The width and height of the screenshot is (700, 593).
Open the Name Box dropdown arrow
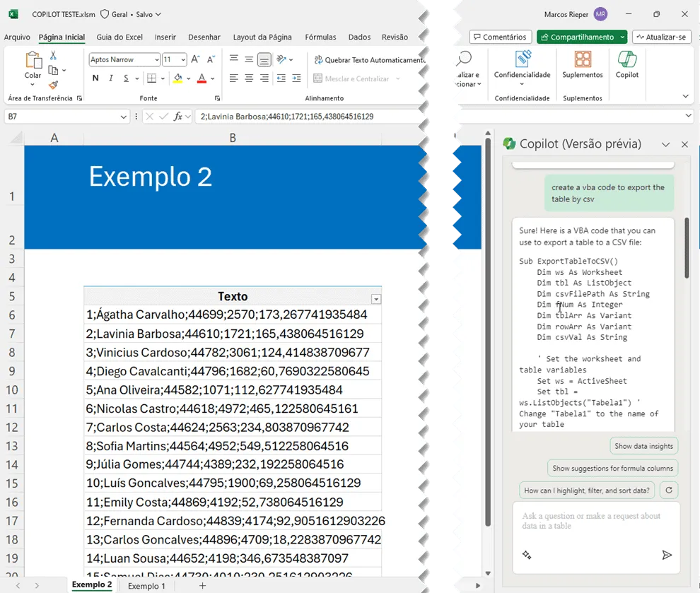coord(123,117)
